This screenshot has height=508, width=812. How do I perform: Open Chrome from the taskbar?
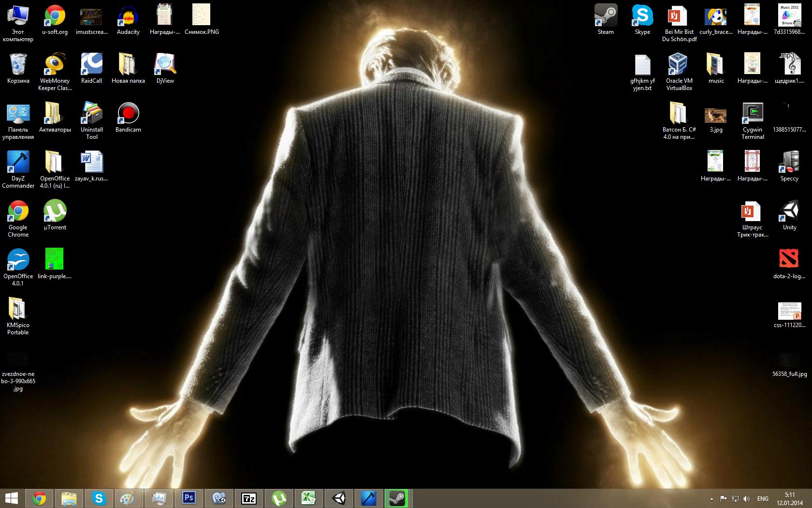[x=39, y=498]
